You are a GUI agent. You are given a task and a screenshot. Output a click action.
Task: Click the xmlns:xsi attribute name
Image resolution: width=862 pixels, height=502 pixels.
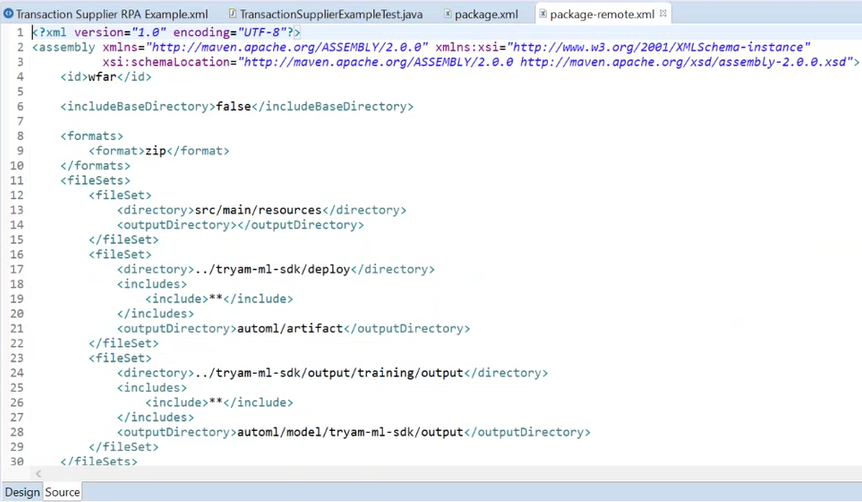click(467, 47)
